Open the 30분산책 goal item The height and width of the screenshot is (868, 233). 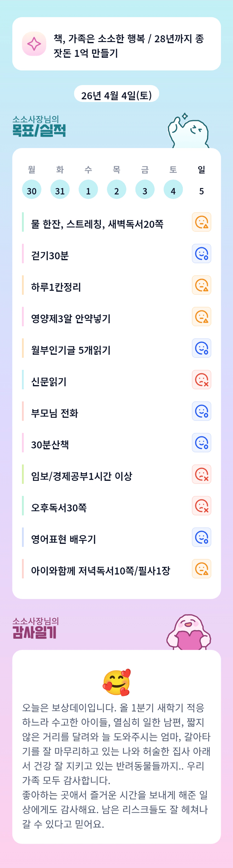click(50, 445)
